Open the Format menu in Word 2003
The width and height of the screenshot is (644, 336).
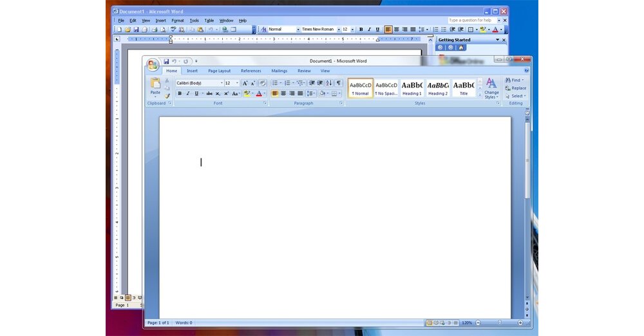click(178, 21)
